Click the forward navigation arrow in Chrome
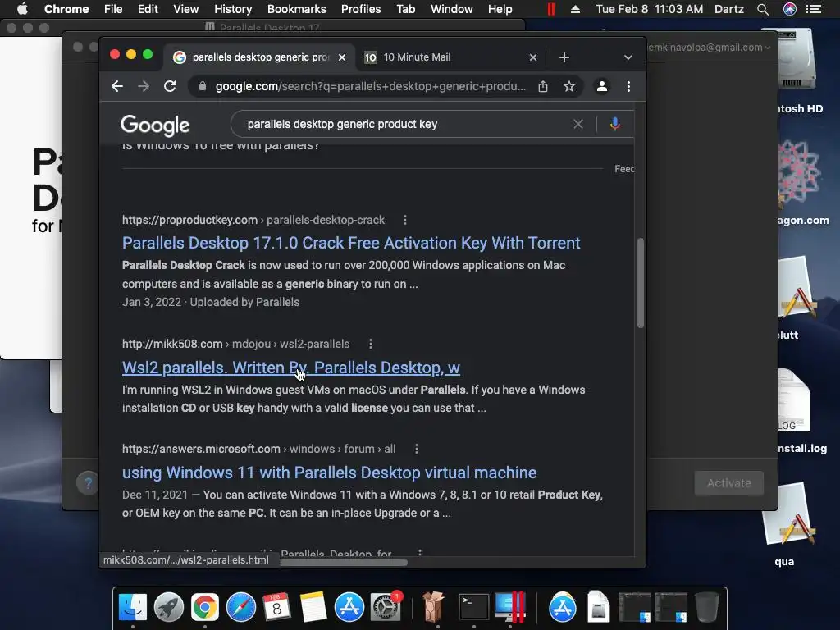This screenshot has width=840, height=630. (143, 86)
